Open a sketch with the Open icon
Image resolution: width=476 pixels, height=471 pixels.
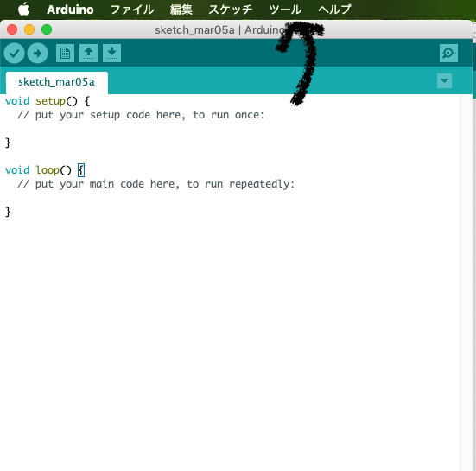tap(89, 53)
